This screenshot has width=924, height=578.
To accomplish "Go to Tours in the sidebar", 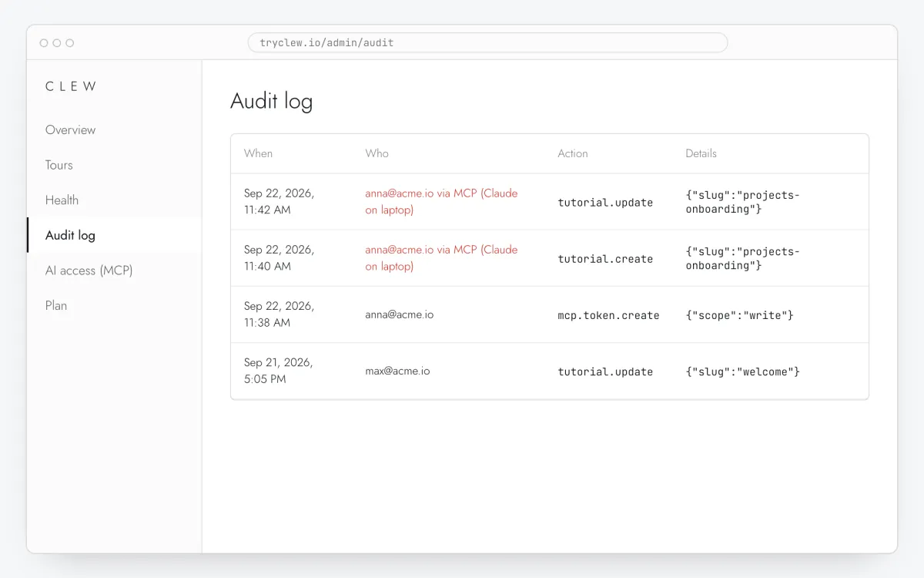I will (x=59, y=165).
